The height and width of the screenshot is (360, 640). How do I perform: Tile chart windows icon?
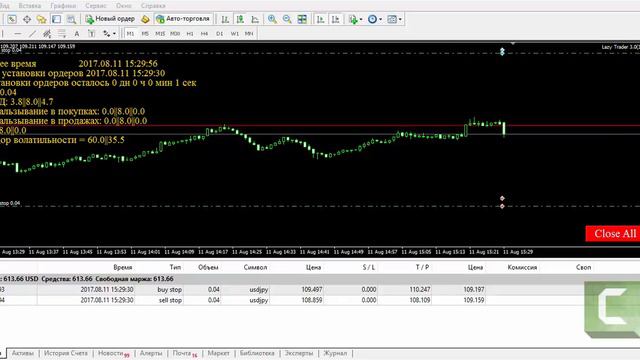[x=302, y=19]
